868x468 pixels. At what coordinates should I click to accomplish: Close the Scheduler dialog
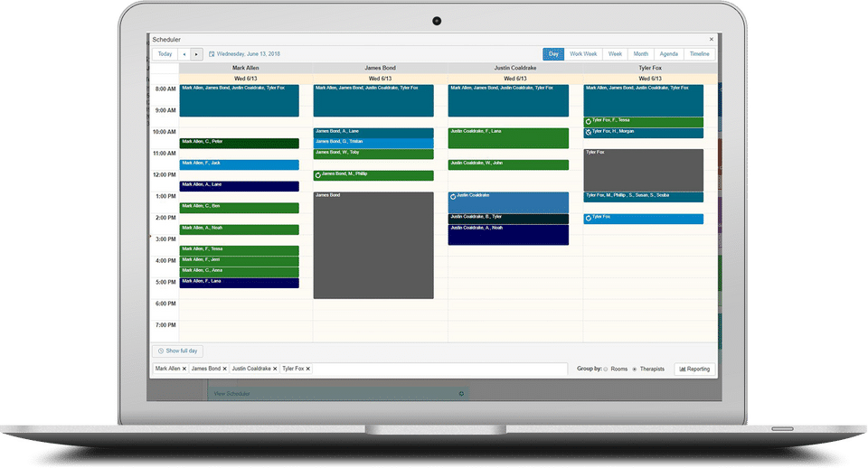point(712,39)
